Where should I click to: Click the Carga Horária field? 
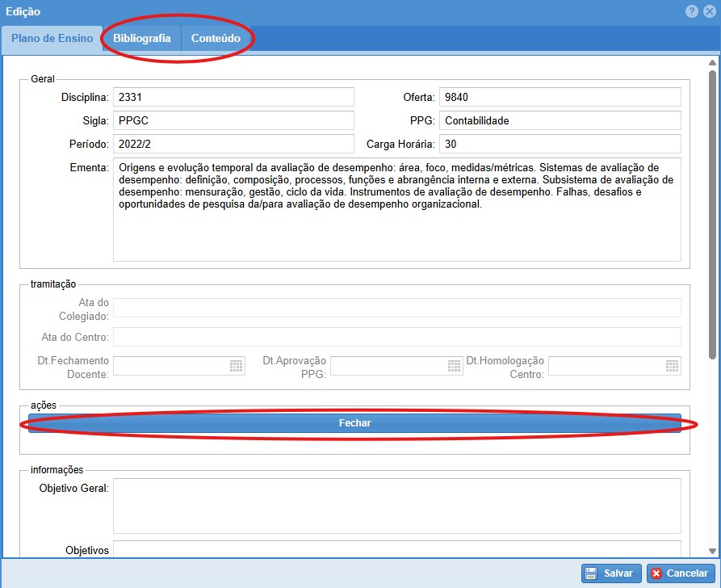click(560, 144)
